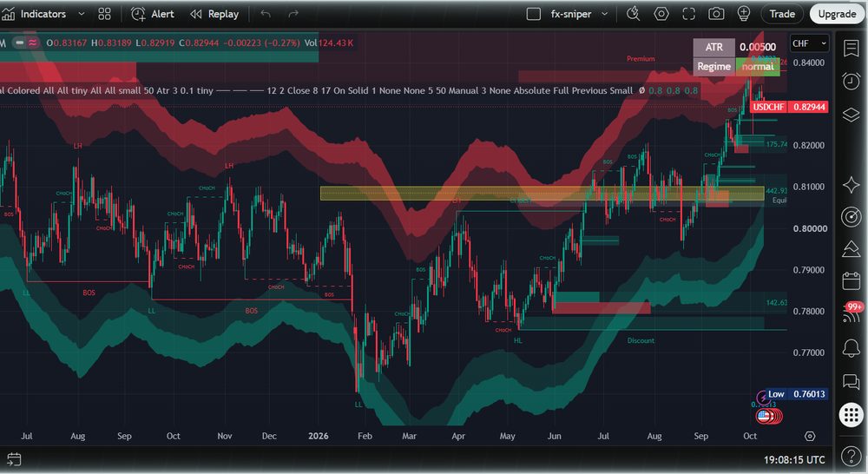The width and height of the screenshot is (868, 474).
Task: Create a new Alert
Action: click(x=152, y=14)
